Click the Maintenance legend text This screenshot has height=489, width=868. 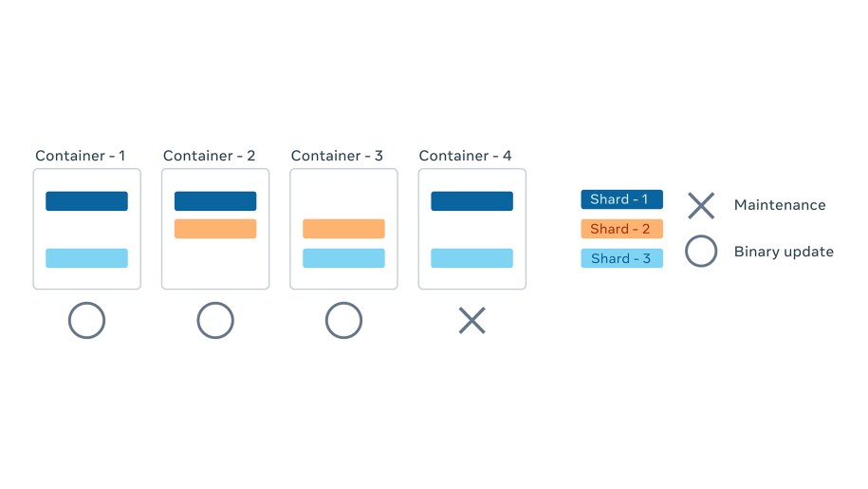(x=780, y=205)
